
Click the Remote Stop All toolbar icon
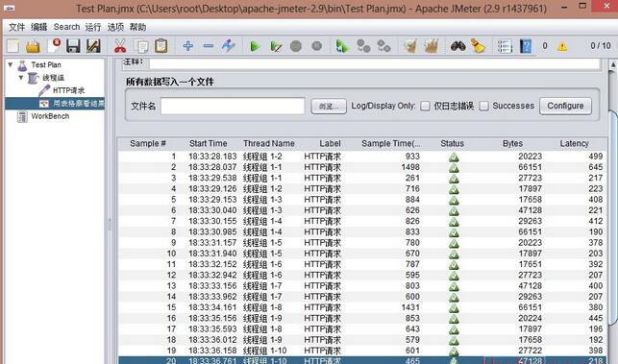coord(363,46)
